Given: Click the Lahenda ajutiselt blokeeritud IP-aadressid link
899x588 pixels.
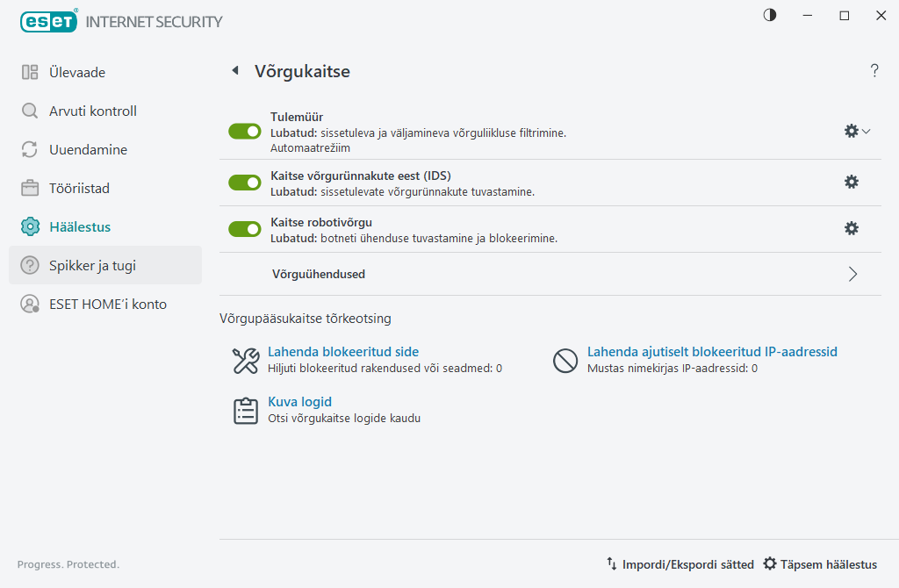Looking at the screenshot, I should (712, 351).
